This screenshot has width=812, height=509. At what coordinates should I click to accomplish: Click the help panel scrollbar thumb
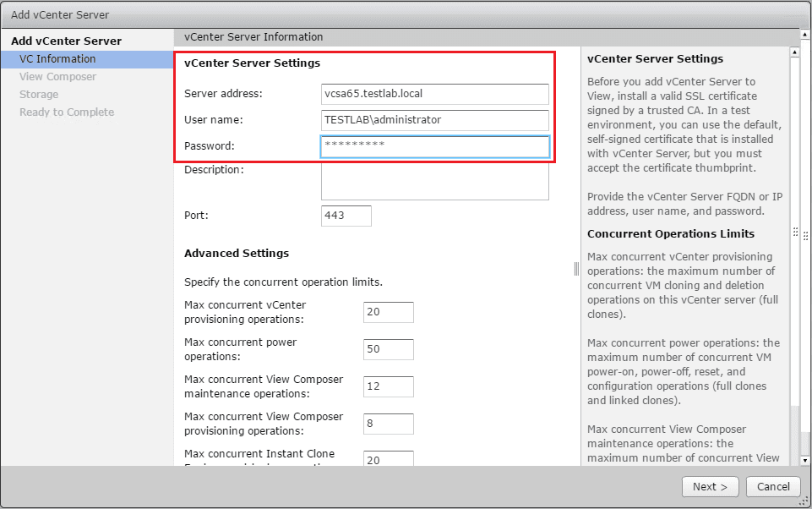pos(794,430)
